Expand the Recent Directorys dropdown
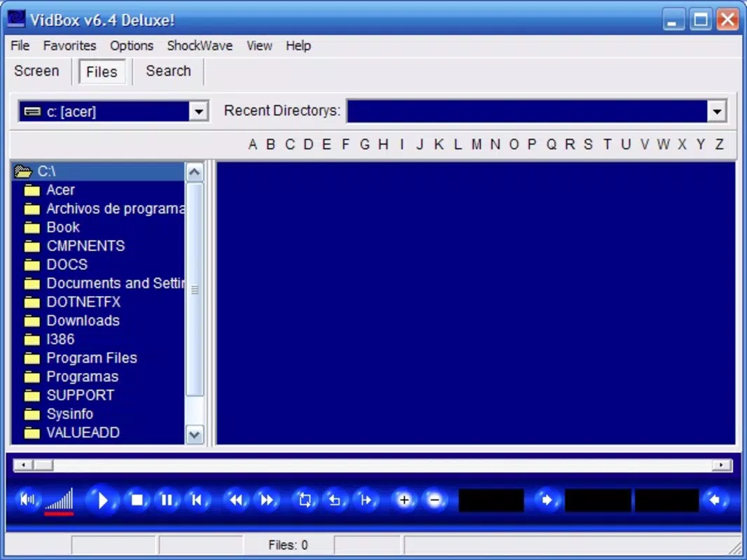This screenshot has height=560, width=747. tap(717, 112)
